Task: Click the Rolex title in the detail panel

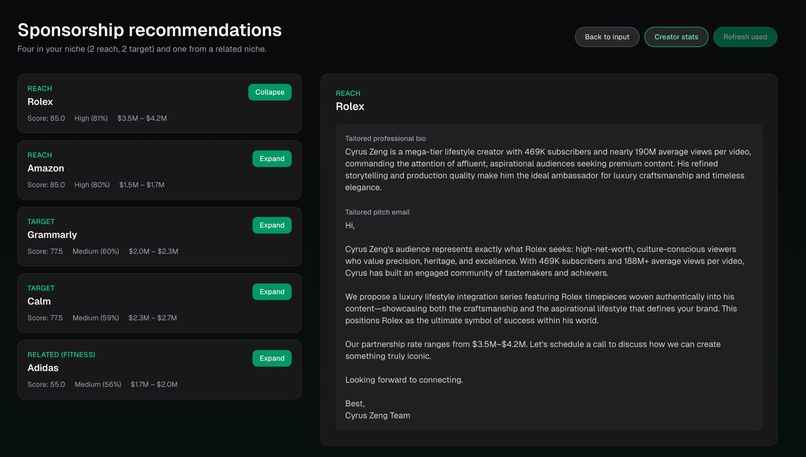Action: point(350,106)
